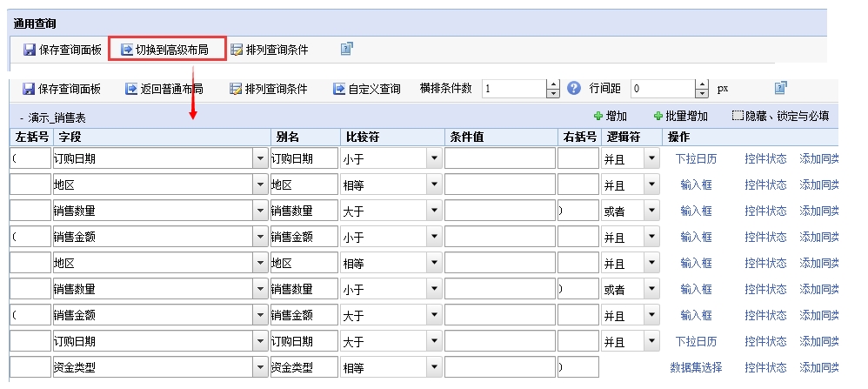Increase 横排条件数 with the up stepper

[x=553, y=84]
